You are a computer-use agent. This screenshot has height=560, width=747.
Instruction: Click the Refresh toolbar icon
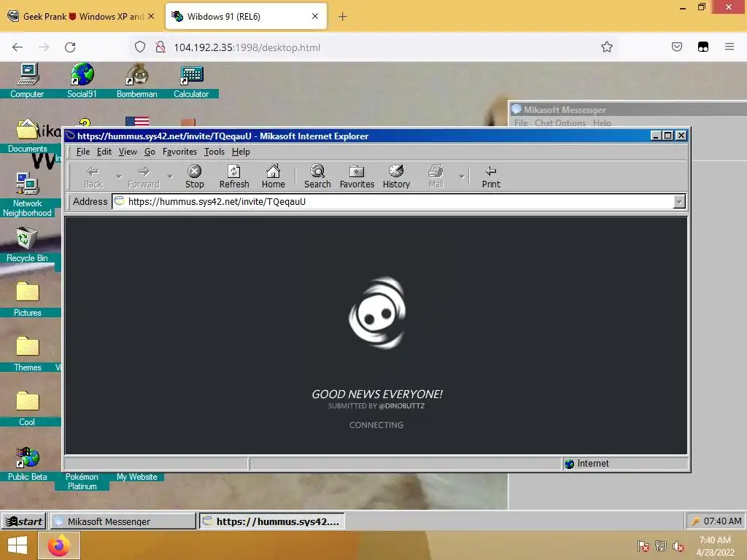tap(234, 176)
